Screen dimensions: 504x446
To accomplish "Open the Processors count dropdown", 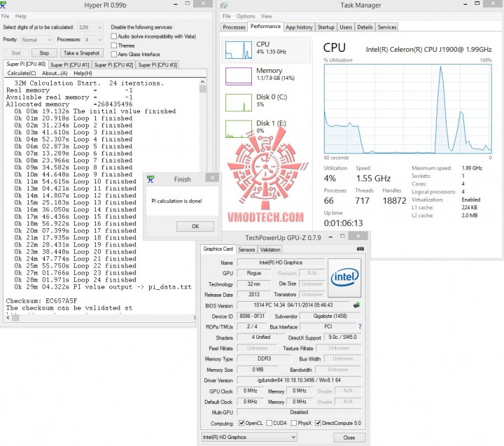I will pos(93,39).
